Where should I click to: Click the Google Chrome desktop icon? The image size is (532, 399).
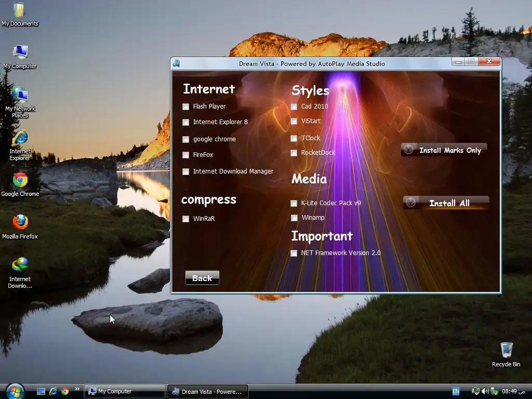pos(20,184)
